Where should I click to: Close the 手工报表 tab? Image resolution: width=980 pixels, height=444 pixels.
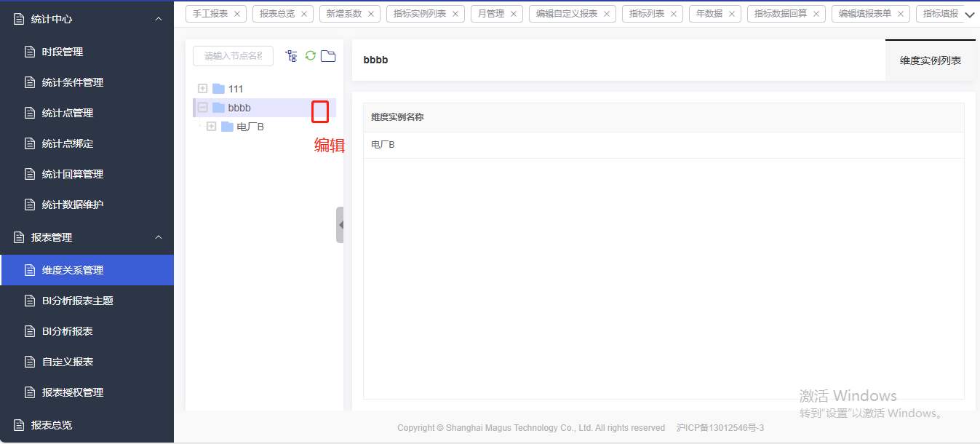[237, 14]
